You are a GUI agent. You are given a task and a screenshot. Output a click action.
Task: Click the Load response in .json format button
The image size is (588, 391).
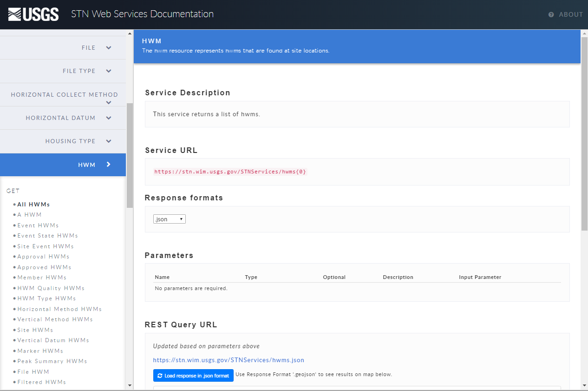[x=193, y=375]
